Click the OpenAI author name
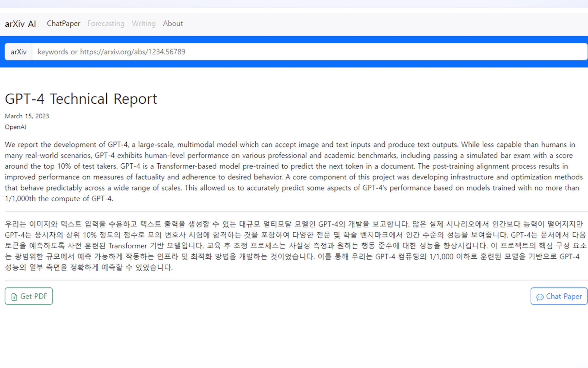The image size is (588, 368). 15,127
